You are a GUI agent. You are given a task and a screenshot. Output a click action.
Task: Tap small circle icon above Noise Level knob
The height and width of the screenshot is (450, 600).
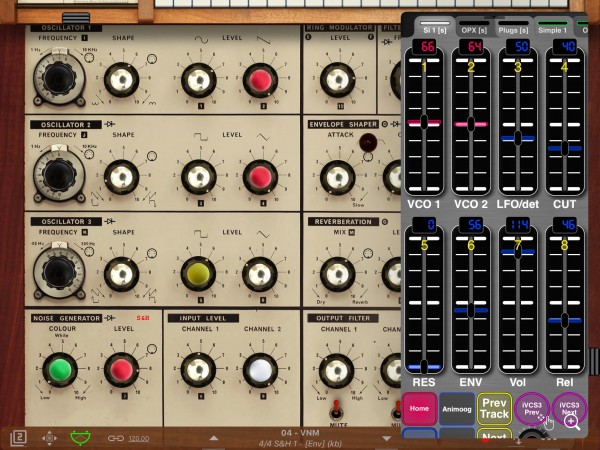click(x=152, y=349)
